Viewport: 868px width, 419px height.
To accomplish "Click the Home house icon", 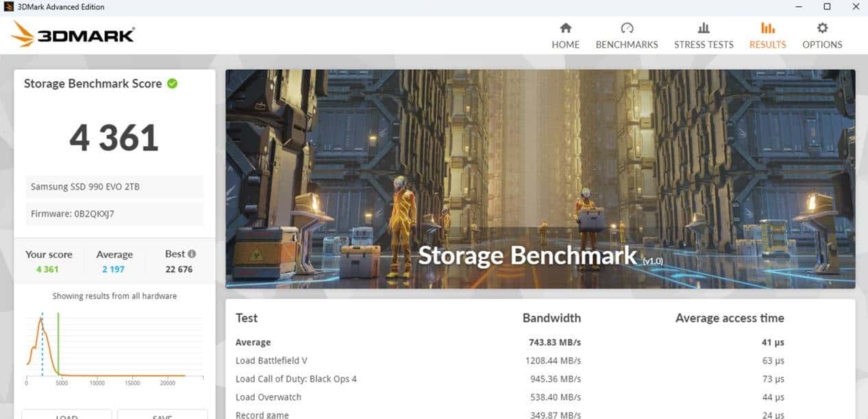I will click(x=565, y=28).
